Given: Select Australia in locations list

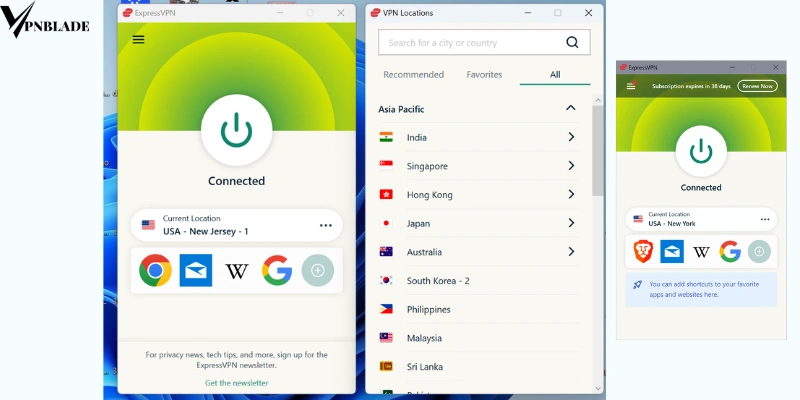Looking at the screenshot, I should click(x=479, y=252).
